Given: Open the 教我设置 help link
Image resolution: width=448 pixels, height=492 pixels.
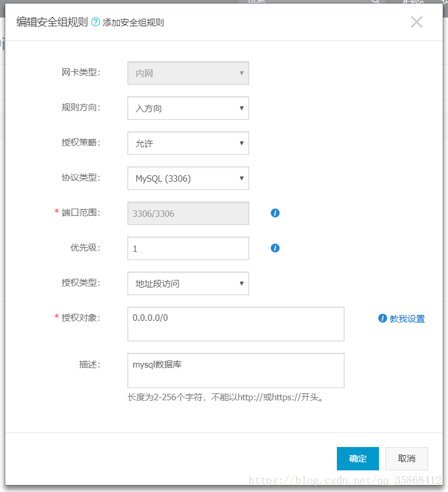Looking at the screenshot, I should click(407, 319).
